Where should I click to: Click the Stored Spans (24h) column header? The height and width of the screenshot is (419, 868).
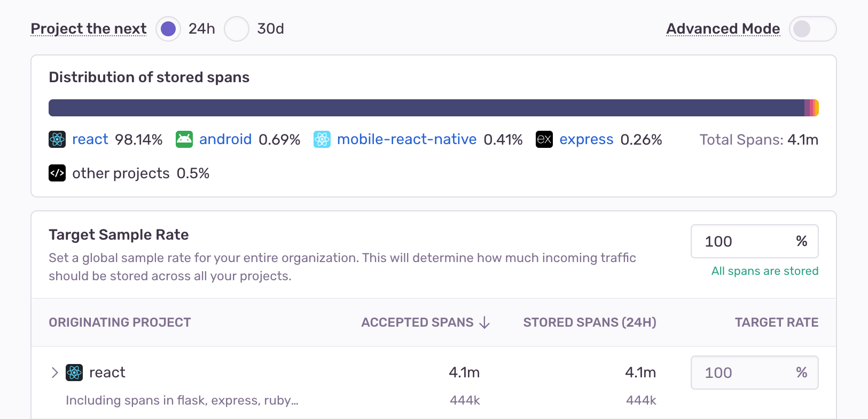(590, 322)
